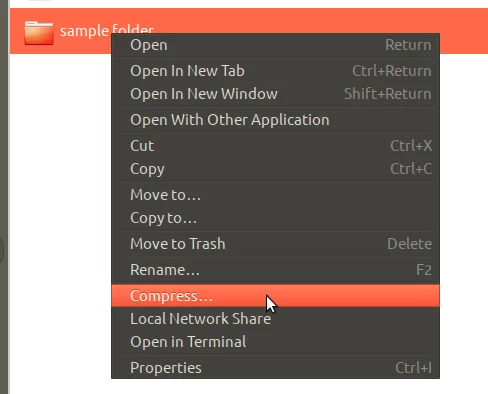Select Open With Other Application
Image resolution: width=488 pixels, height=394 pixels.
pyautogui.click(x=275, y=120)
